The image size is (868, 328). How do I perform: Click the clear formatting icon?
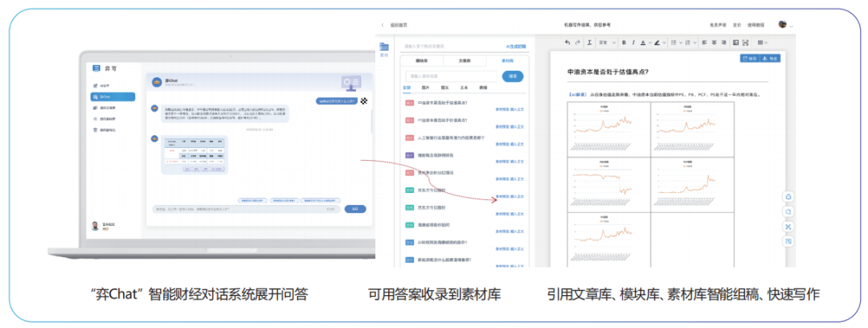589,42
